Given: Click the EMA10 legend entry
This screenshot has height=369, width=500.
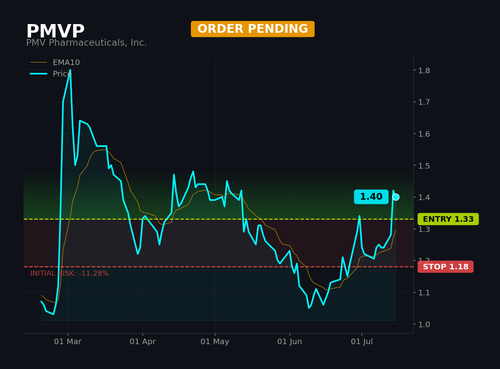Looking at the screenshot, I should pyautogui.click(x=55, y=62).
